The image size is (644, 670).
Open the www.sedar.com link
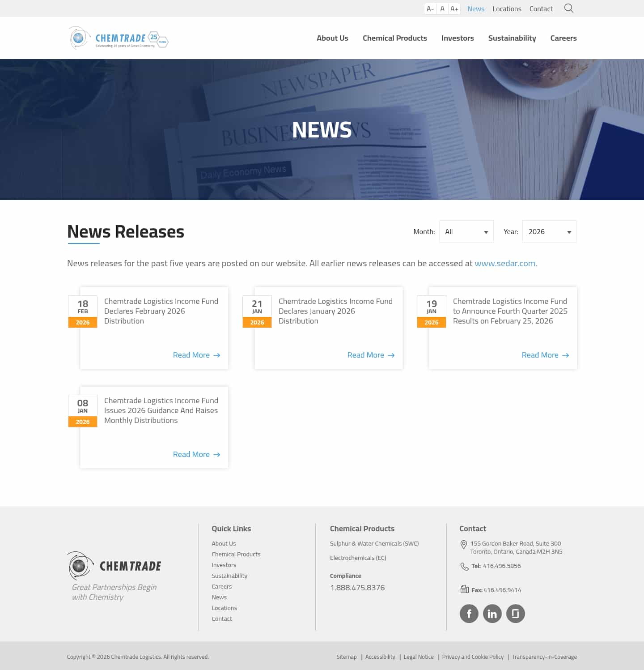coord(505,263)
